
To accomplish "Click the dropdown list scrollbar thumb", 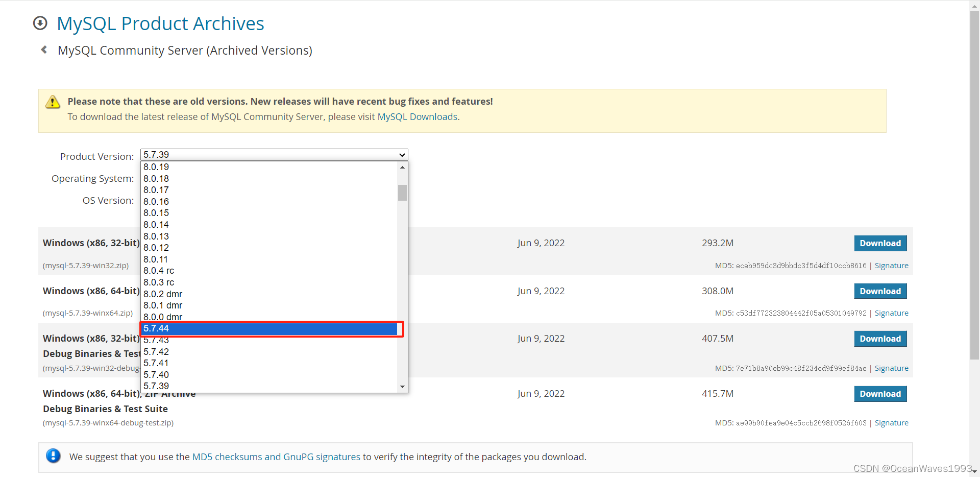I will tap(402, 193).
